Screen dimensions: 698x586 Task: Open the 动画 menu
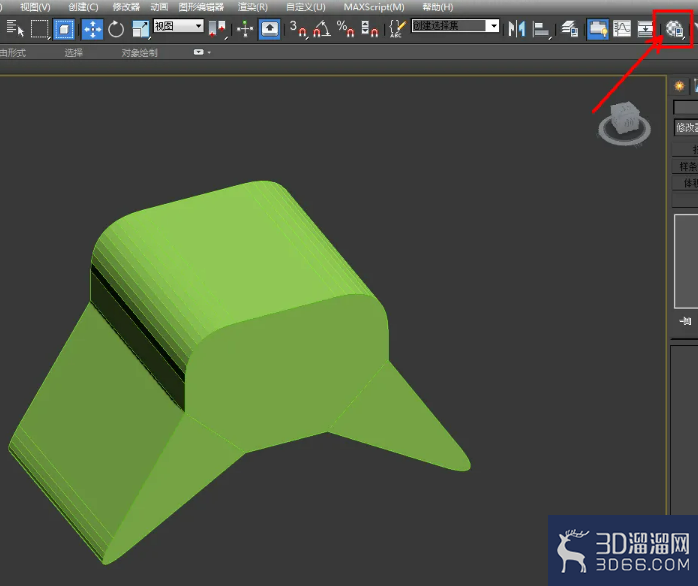point(159,7)
